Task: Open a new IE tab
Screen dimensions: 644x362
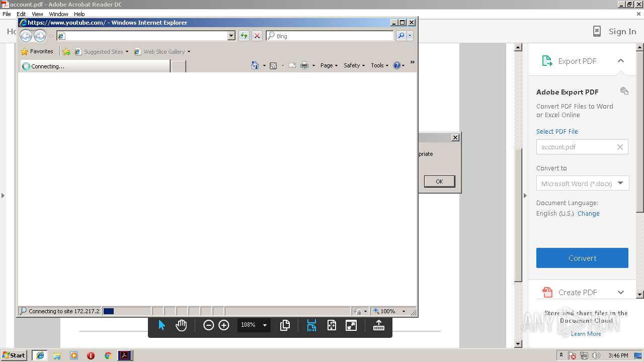Action: click(x=179, y=66)
